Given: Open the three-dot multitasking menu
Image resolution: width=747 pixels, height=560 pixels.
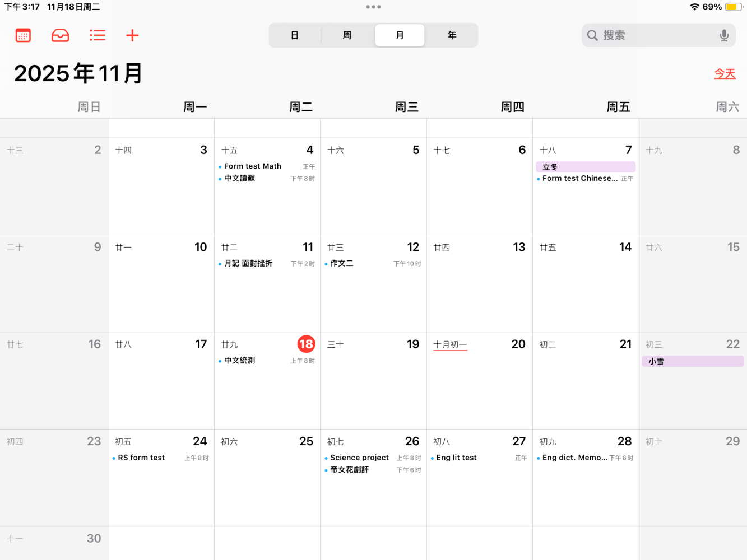Looking at the screenshot, I should [373, 7].
